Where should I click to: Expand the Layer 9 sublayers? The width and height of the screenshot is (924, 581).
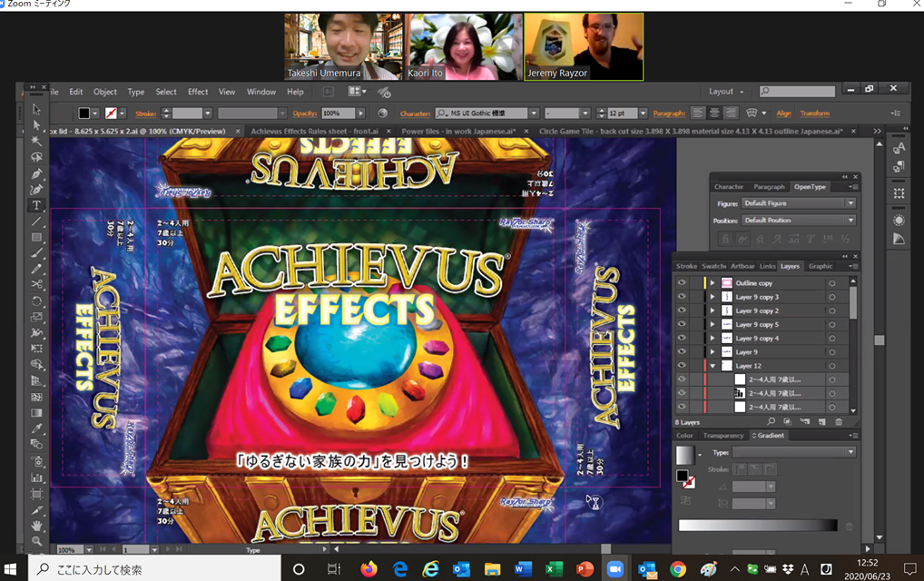coord(713,352)
